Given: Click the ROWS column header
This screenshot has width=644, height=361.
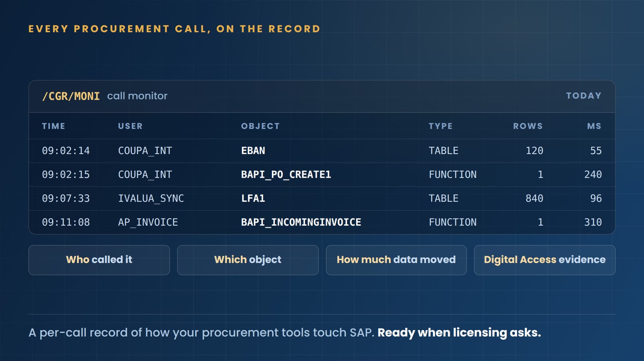Looking at the screenshot, I should pyautogui.click(x=528, y=126).
